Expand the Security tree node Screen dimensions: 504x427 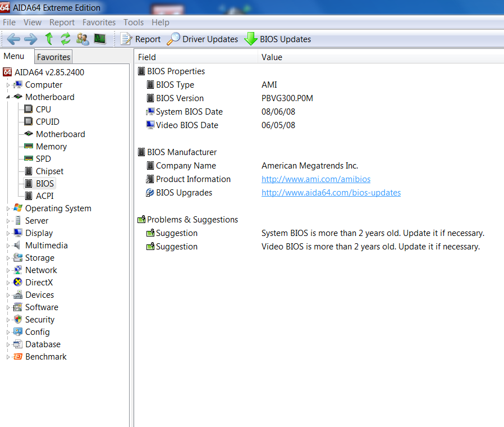point(8,320)
